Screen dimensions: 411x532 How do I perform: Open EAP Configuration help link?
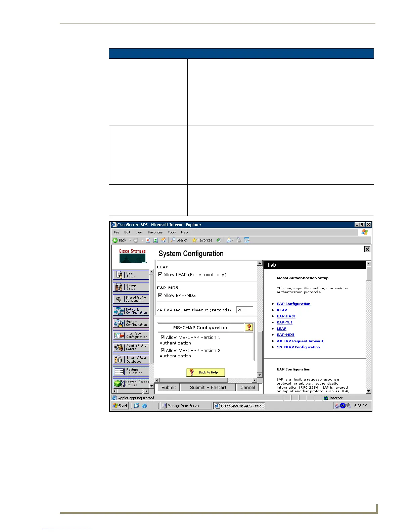point(293,304)
